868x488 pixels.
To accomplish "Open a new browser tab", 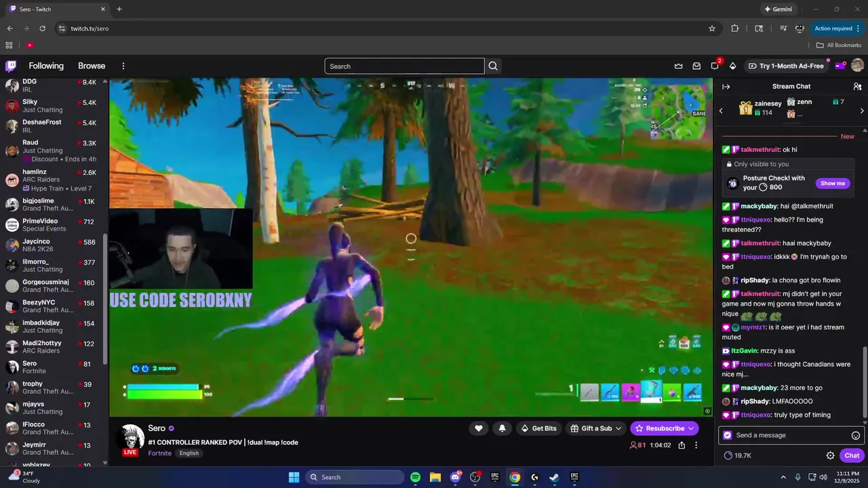I will pyautogui.click(x=119, y=9).
